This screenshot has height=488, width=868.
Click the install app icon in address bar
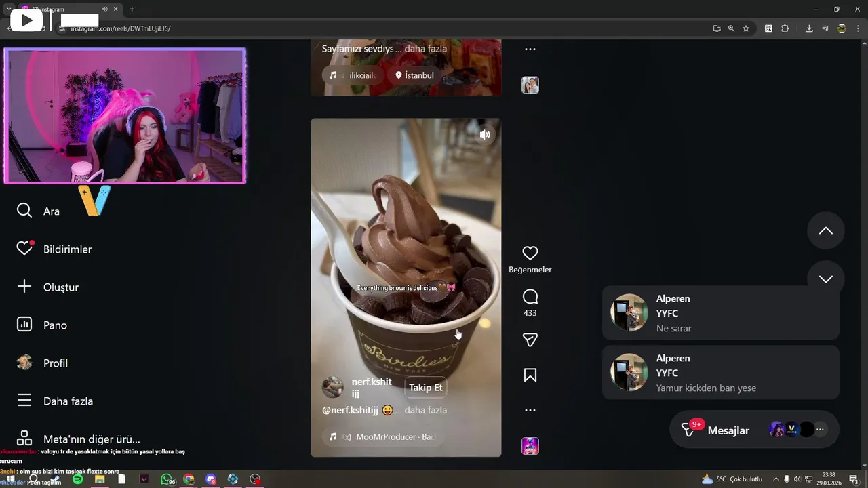point(717,28)
